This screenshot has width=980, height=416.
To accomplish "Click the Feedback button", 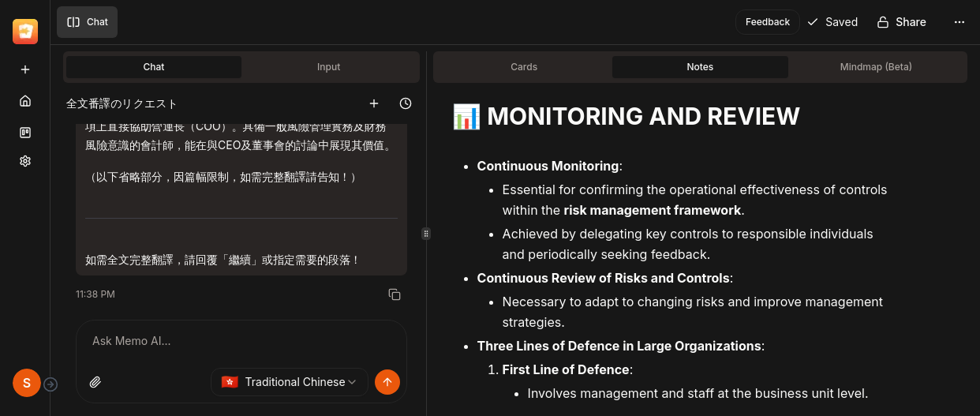I will click(767, 22).
